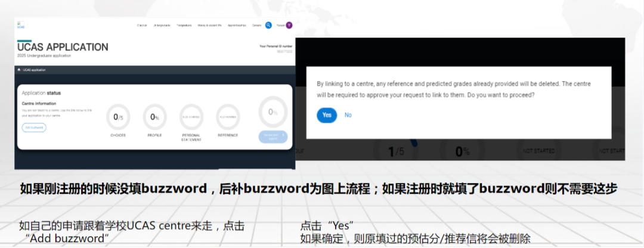
Task: Click the REFERENCE label
Action: [x=228, y=135]
